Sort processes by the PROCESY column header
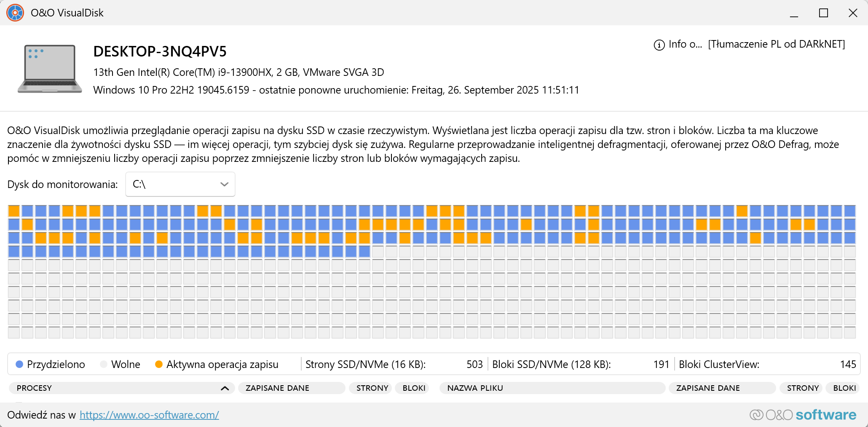The width and height of the screenshot is (868, 427). click(122, 388)
